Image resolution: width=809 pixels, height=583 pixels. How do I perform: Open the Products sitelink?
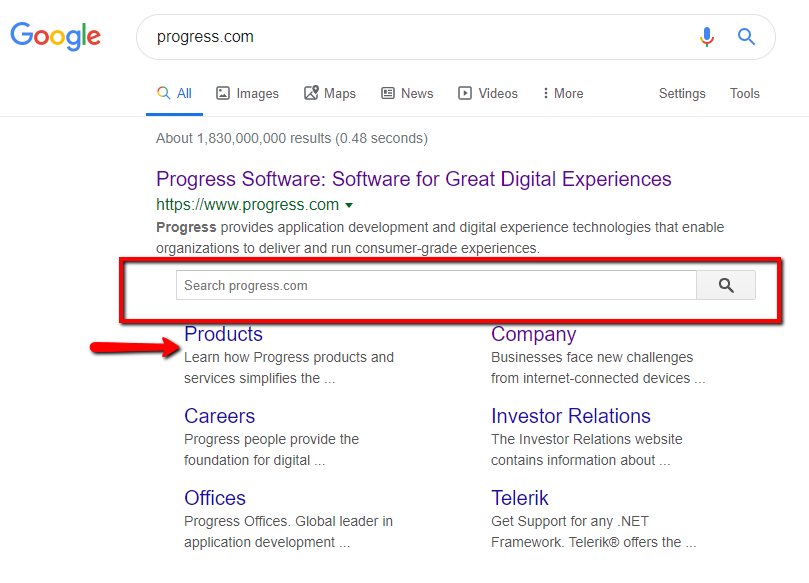pyautogui.click(x=223, y=334)
